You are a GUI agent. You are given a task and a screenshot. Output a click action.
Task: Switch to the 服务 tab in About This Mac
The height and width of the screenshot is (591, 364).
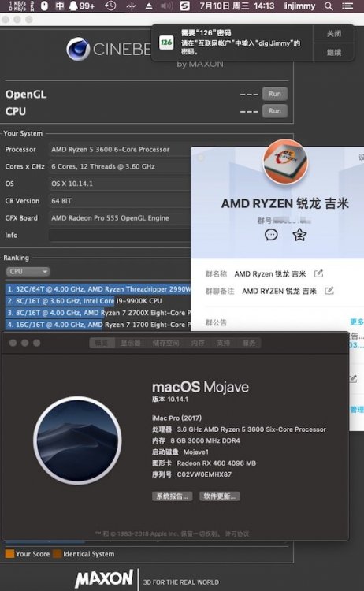249,343
